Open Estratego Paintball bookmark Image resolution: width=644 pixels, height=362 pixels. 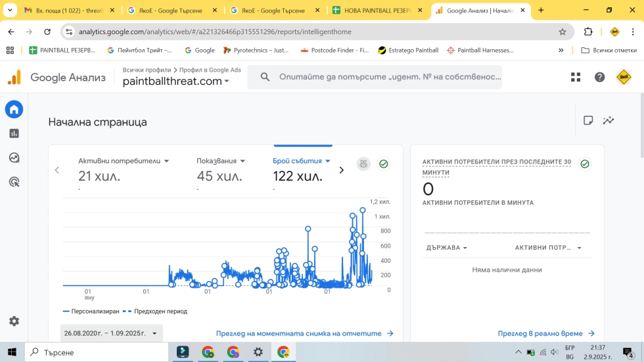[408, 50]
